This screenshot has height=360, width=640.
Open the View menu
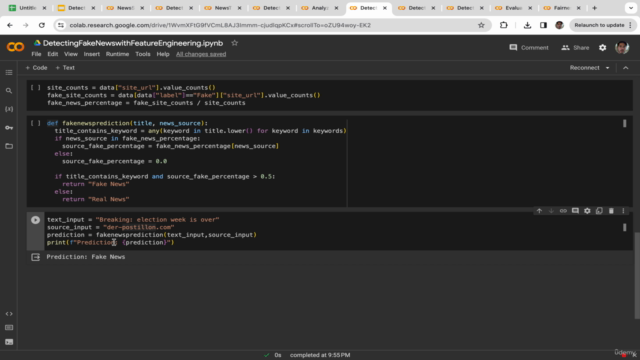(x=71, y=54)
